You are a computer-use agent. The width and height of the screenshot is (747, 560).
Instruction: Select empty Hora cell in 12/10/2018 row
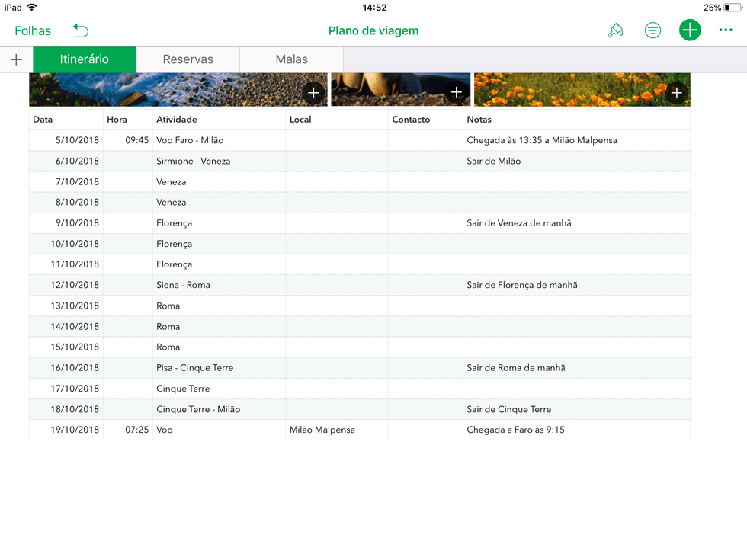click(128, 285)
